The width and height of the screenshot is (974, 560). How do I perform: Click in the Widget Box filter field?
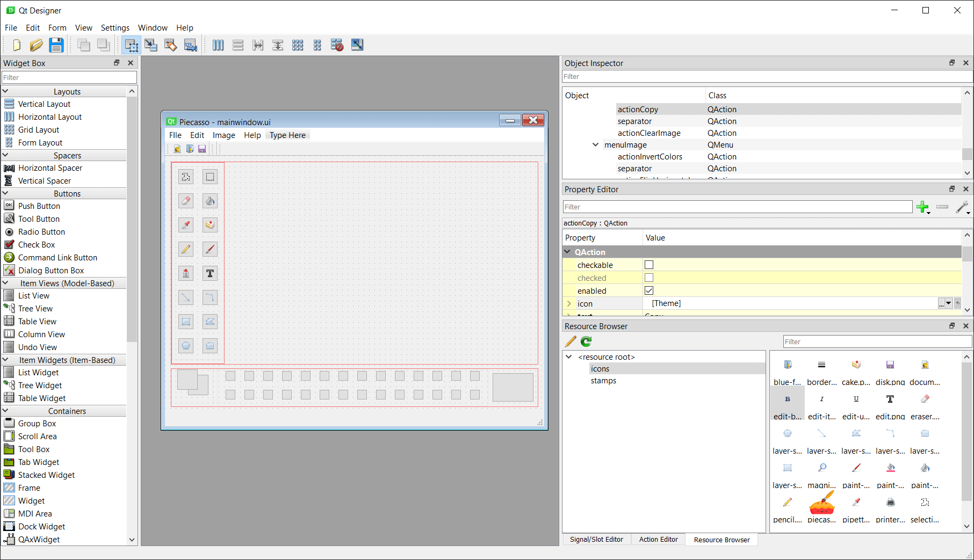pos(69,77)
